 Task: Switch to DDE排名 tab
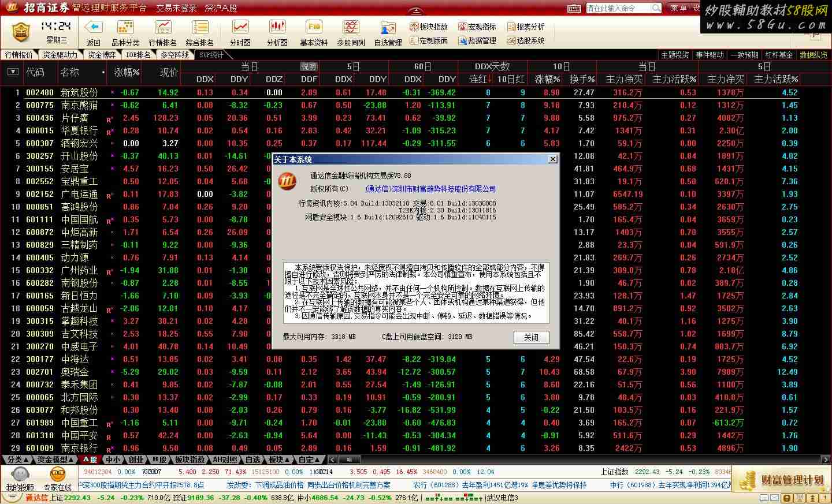tap(139, 55)
